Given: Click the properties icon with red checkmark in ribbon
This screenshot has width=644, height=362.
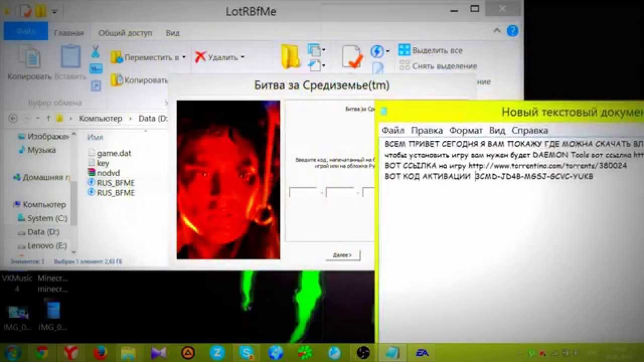Looking at the screenshot, I should (x=352, y=56).
